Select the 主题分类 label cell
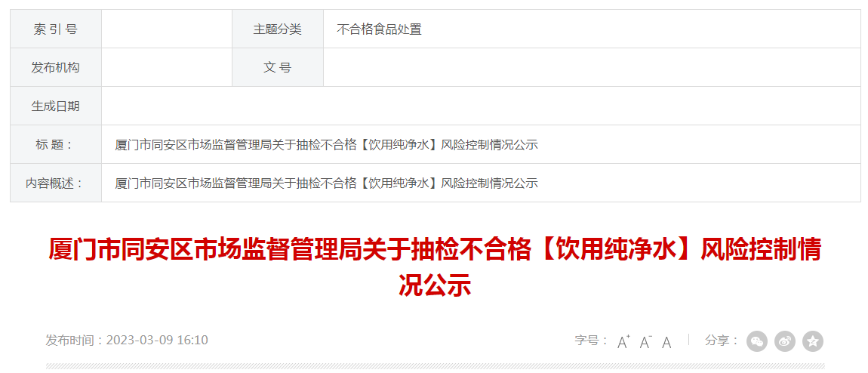 click(277, 29)
